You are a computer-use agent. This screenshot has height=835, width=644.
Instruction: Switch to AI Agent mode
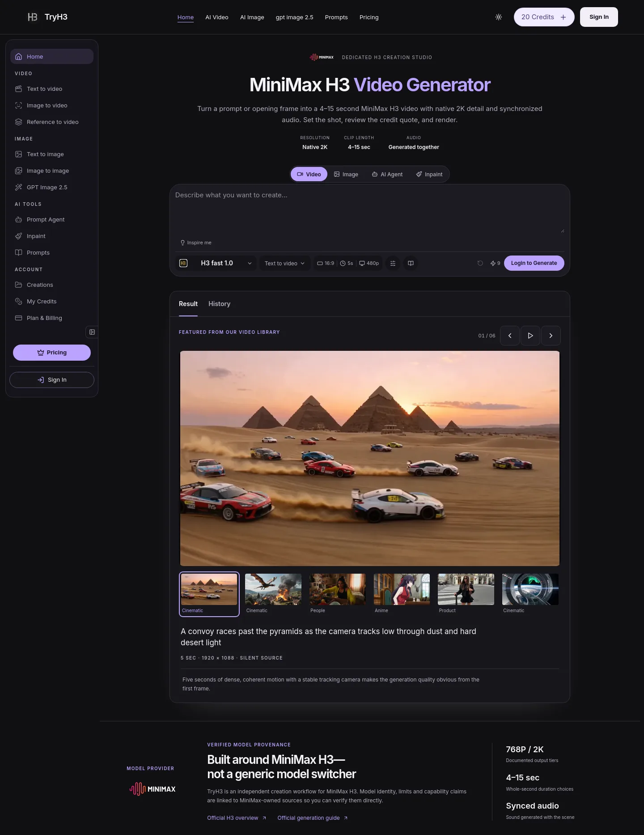387,174
